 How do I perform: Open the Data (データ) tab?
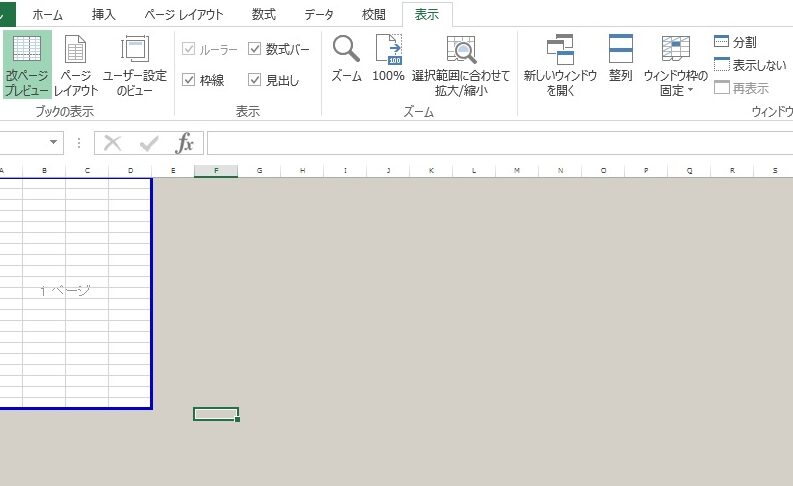[319, 15]
